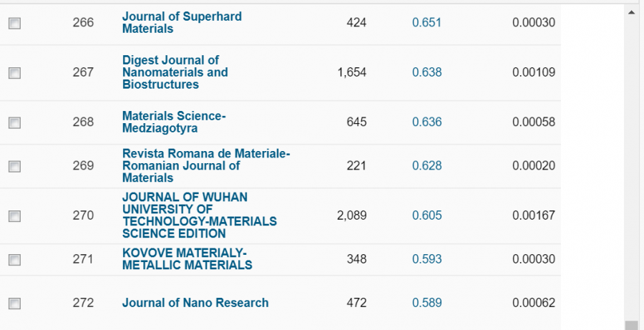Screen dimensions: 644x330
Task: Check the box for Revista Romana de Materiale
Action: [14, 166]
